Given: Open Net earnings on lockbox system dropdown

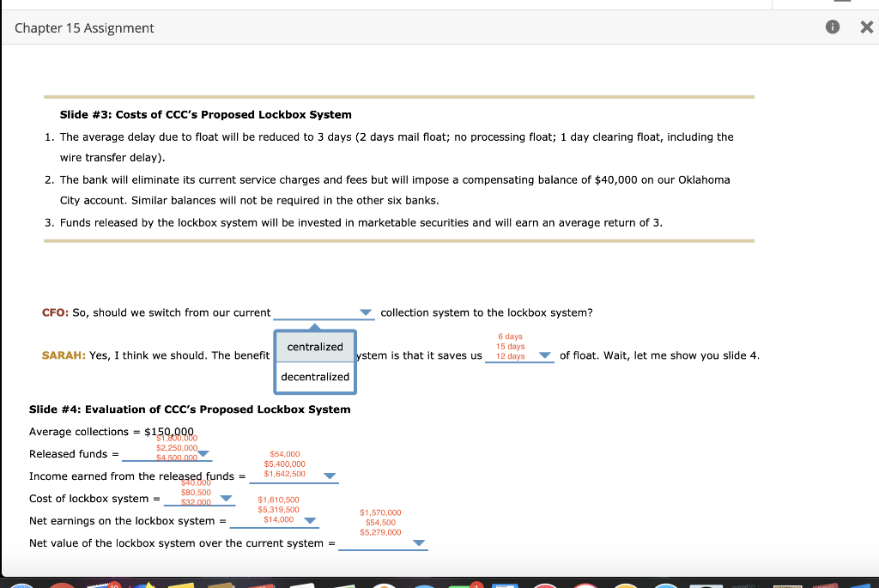Looking at the screenshot, I should [309, 521].
